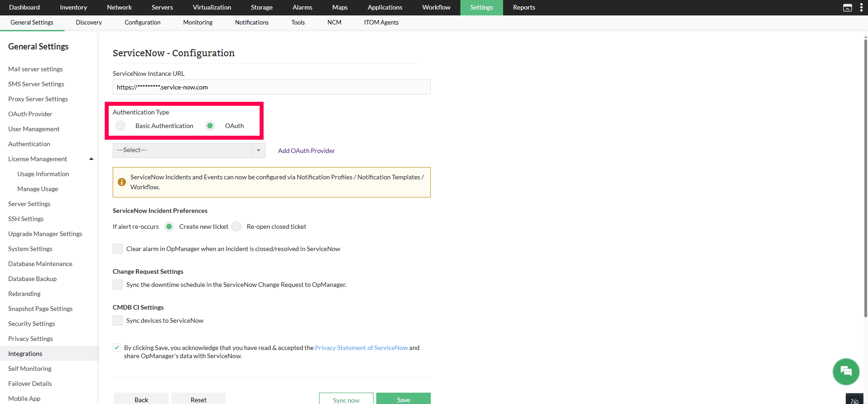Select Basic Authentication radio button
The width and height of the screenshot is (868, 404).
click(120, 126)
